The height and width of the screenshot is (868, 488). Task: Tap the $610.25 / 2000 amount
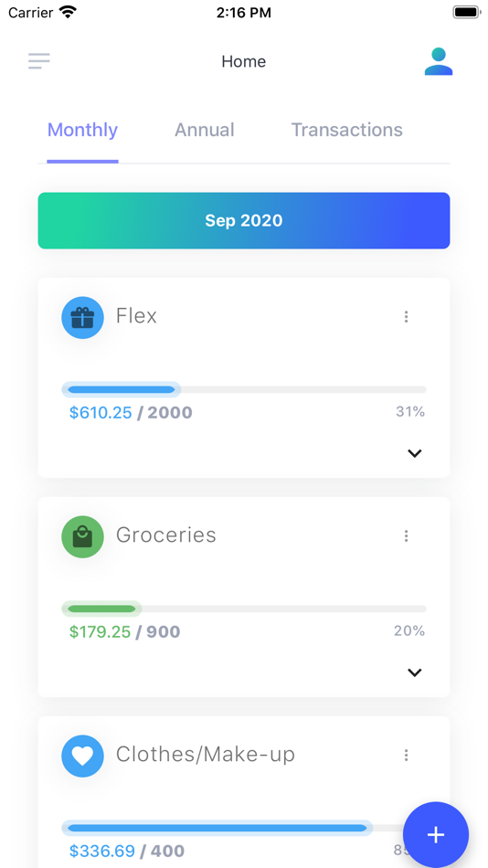click(x=131, y=412)
